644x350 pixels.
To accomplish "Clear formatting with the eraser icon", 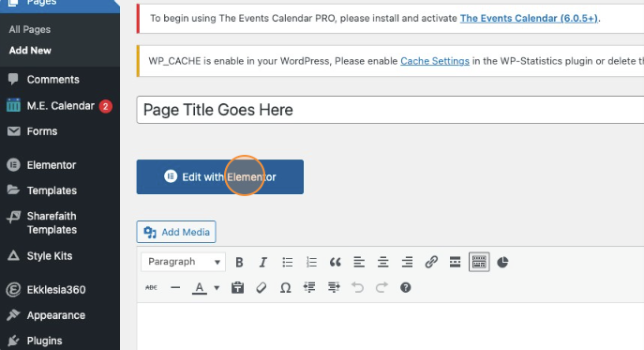I will pyautogui.click(x=262, y=287).
